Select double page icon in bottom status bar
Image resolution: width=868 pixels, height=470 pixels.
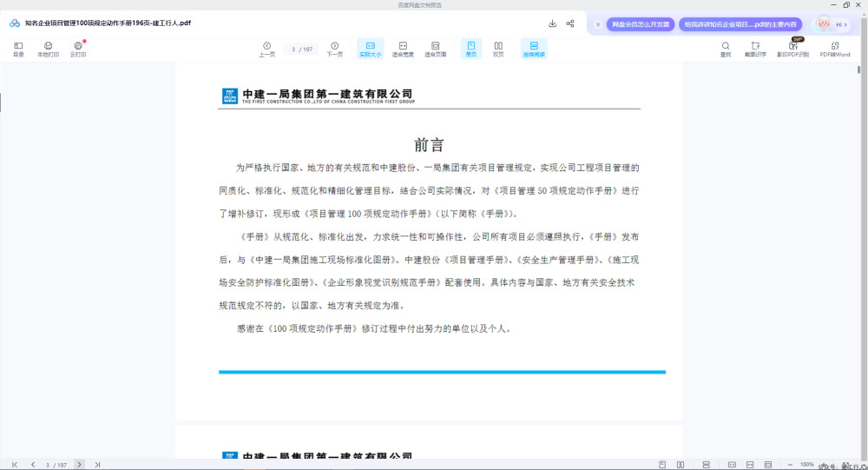pyautogui.click(x=681, y=465)
